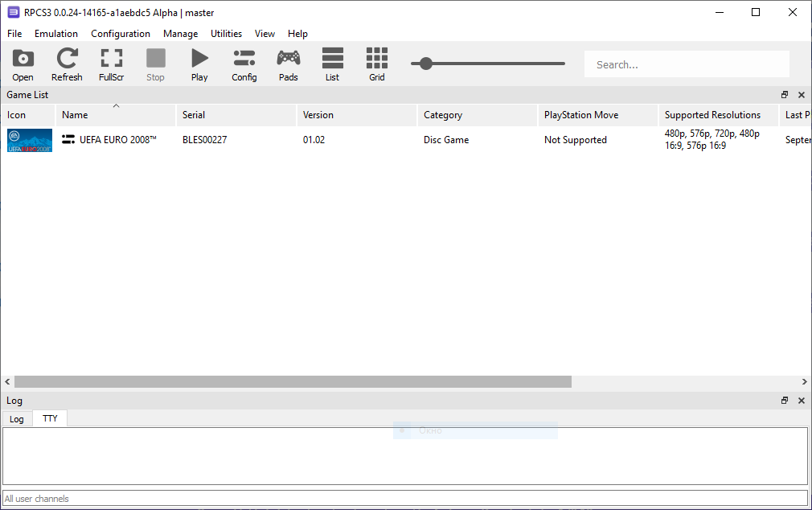Open the Configuration menu
The image size is (812, 510).
click(x=121, y=34)
